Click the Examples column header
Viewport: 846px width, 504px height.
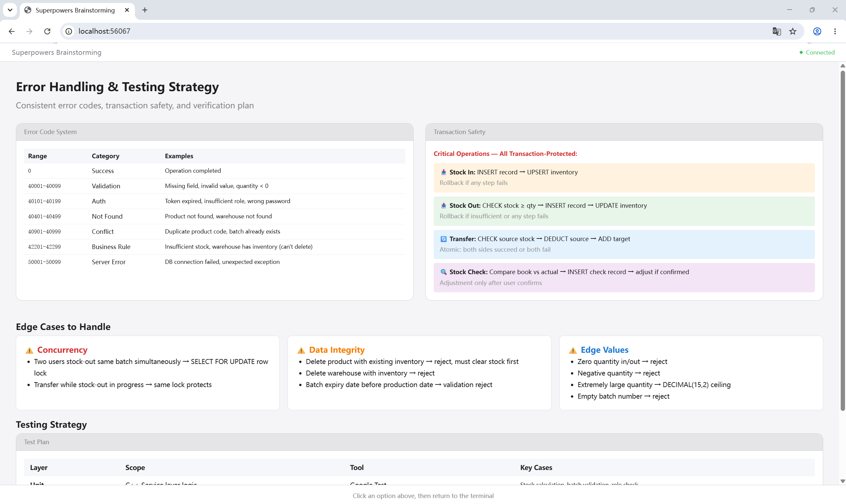click(x=179, y=156)
